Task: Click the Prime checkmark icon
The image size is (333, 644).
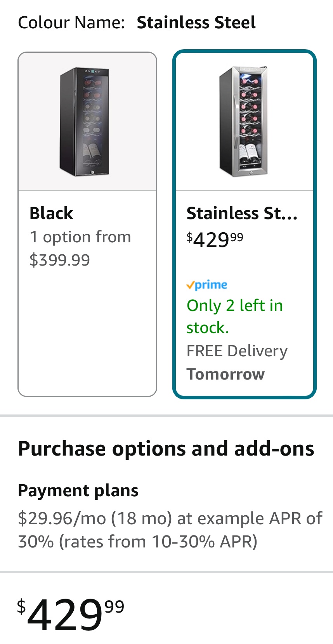Action: (190, 286)
